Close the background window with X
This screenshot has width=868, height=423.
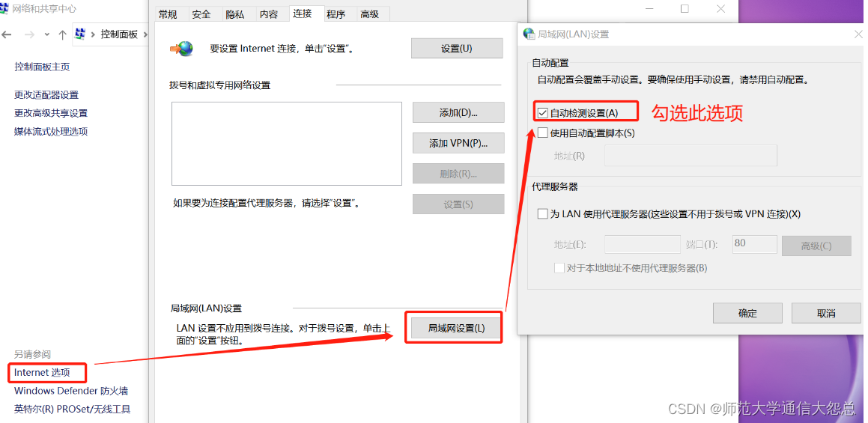point(720,8)
